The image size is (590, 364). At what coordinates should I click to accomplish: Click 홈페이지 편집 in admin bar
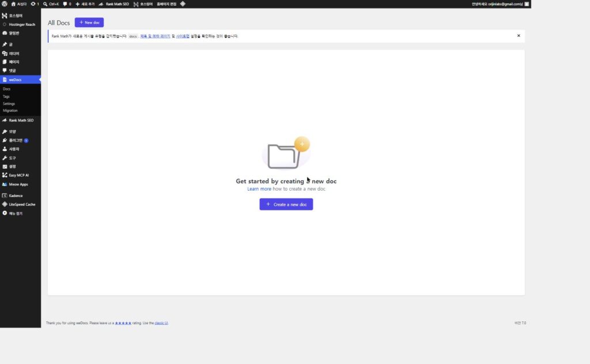pos(167,4)
